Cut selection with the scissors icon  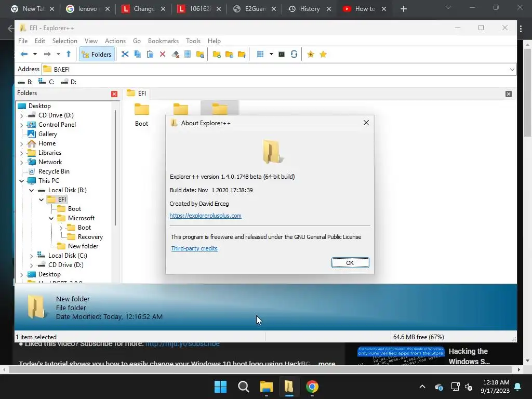125,54
